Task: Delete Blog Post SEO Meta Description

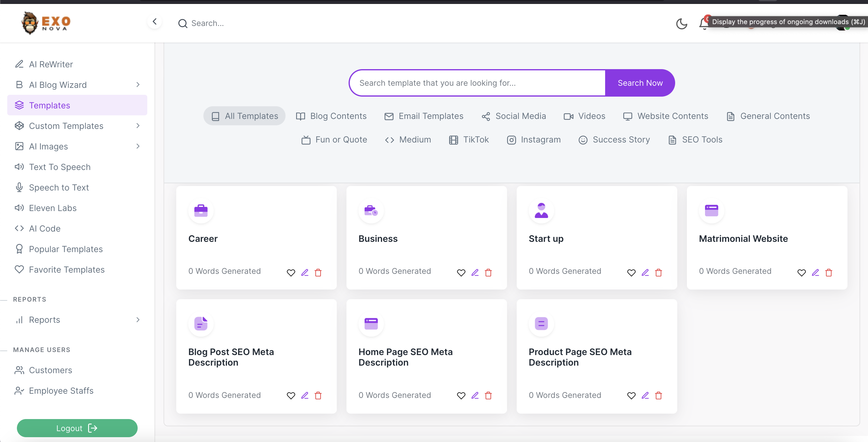Action: [x=318, y=396]
